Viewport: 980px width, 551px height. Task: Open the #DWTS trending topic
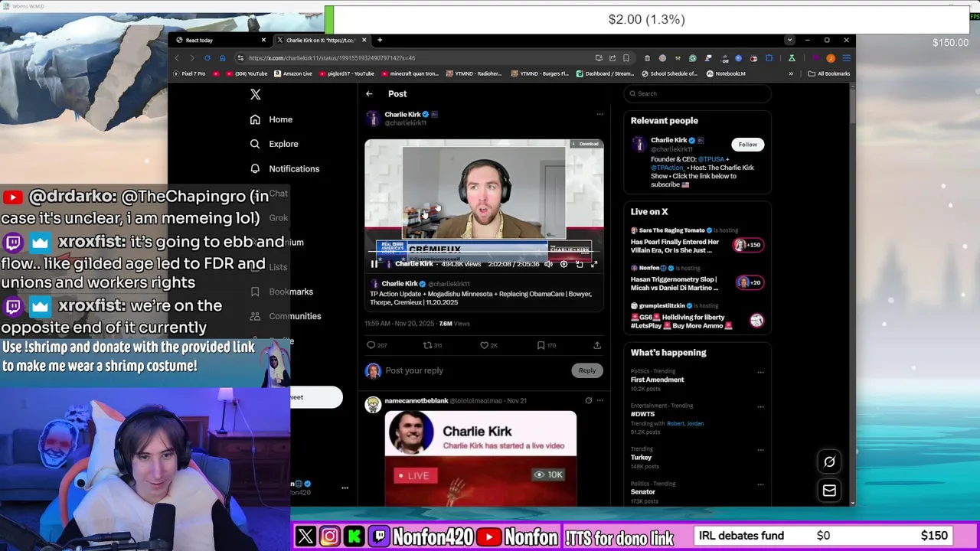(642, 414)
